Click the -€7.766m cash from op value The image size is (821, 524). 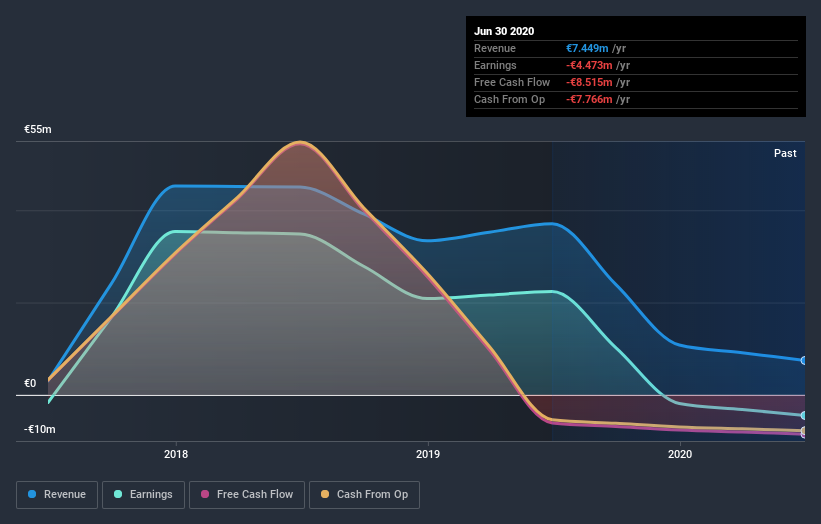click(589, 99)
